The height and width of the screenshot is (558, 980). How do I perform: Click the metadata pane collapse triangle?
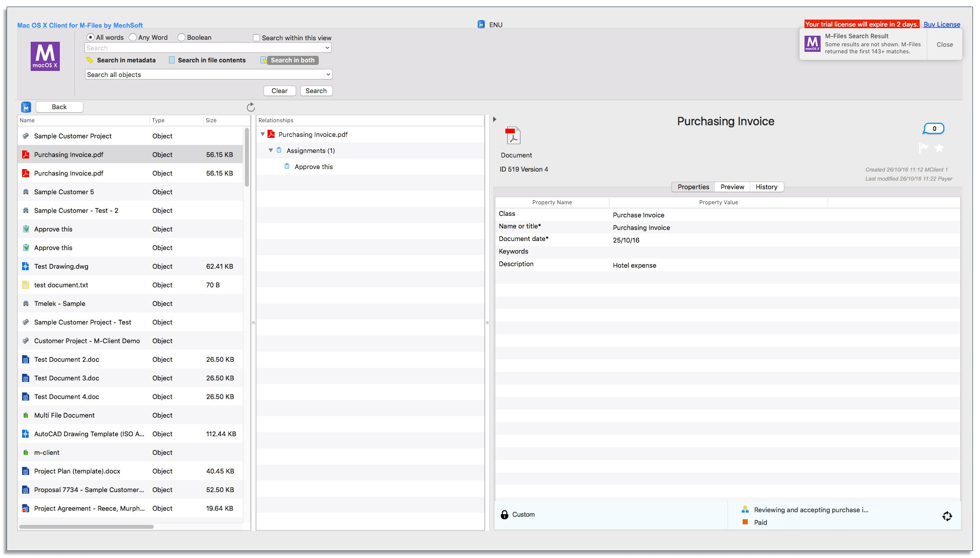(495, 119)
